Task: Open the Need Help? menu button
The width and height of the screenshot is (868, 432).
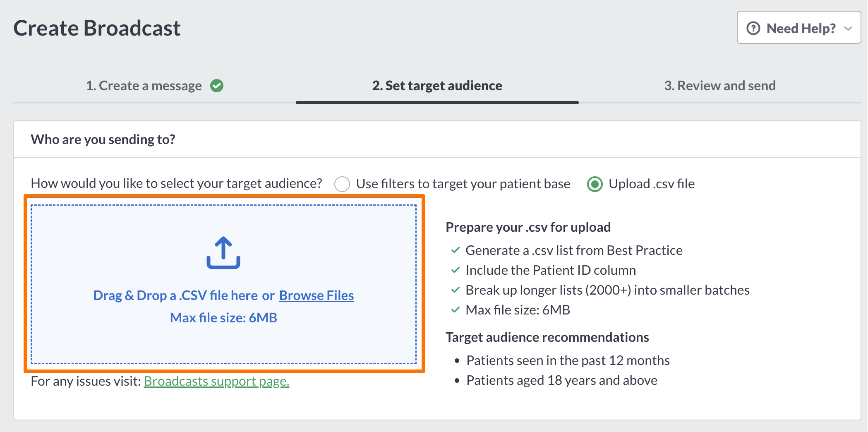Action: [x=799, y=28]
